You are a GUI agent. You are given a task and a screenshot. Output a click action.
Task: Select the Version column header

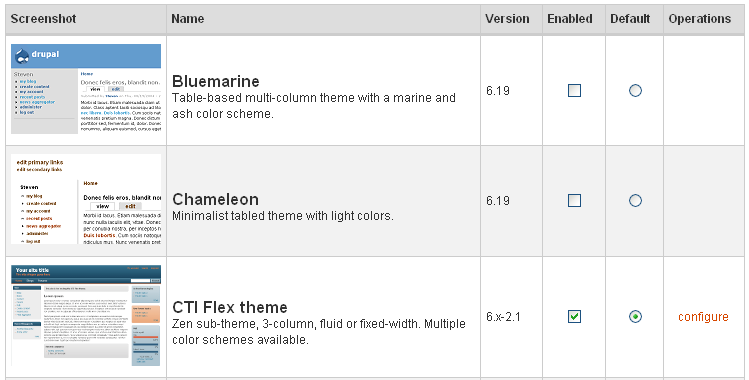[507, 19]
